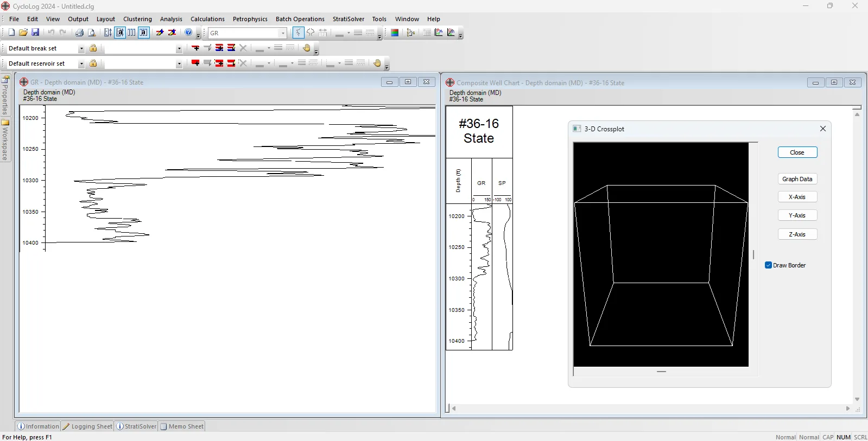This screenshot has height=441, width=868.
Task: Click the rightmost crossplot icon on the top toolbar
Action: pyautogui.click(x=451, y=33)
